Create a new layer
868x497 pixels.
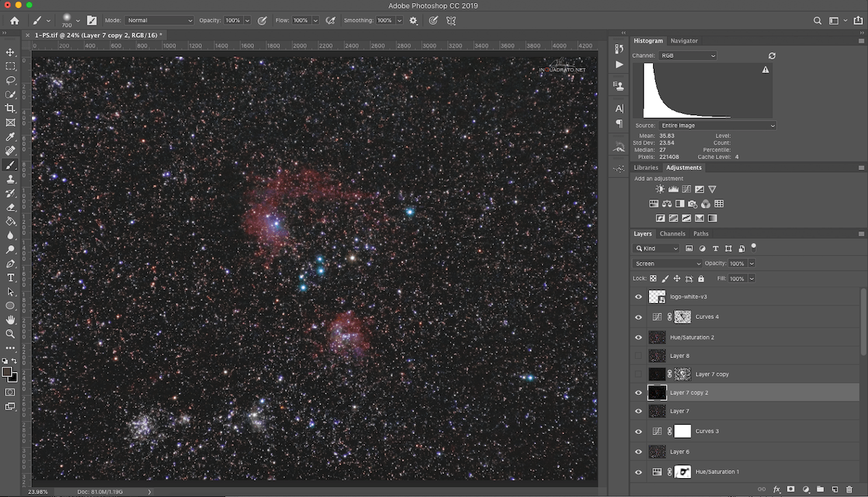click(834, 490)
